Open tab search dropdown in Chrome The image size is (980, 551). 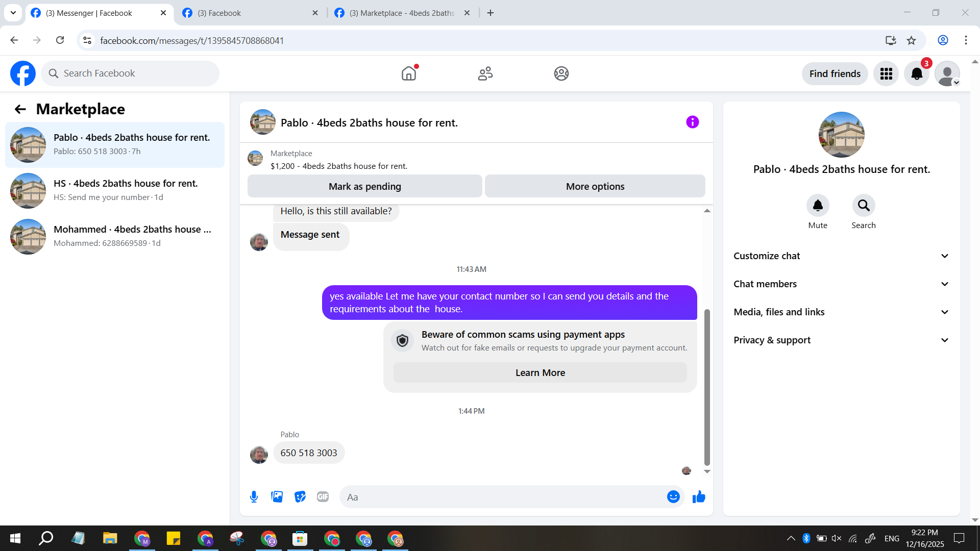pos(13,13)
